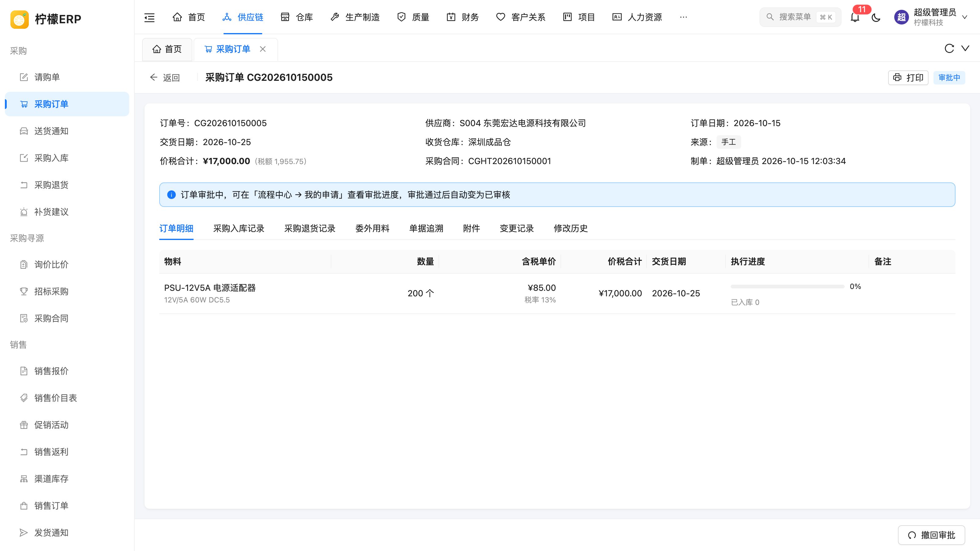Switch to 单据追溯 tab
Screen dimensions: 980x551
click(x=426, y=229)
